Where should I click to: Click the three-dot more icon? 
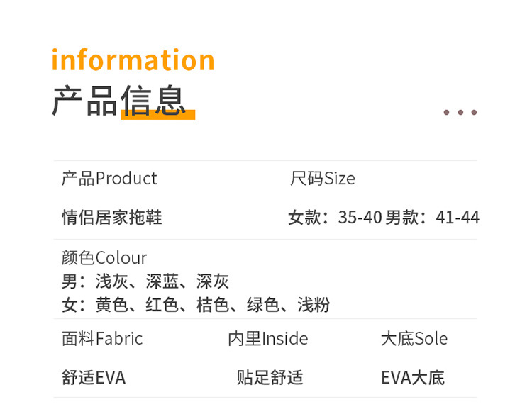click(460, 112)
